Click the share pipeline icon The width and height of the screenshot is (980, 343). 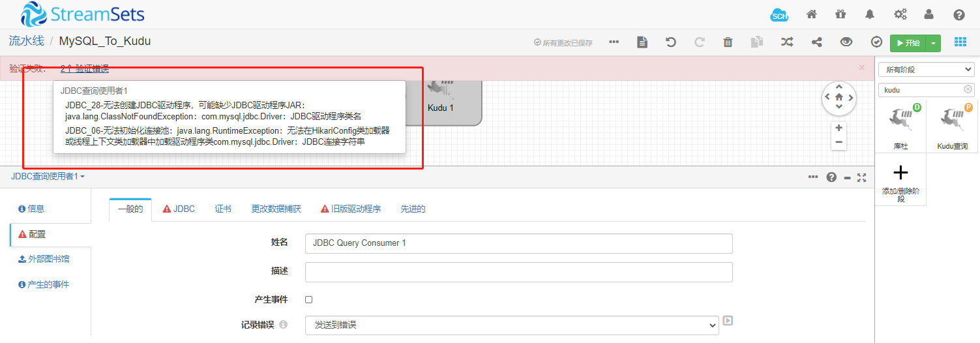[816, 42]
